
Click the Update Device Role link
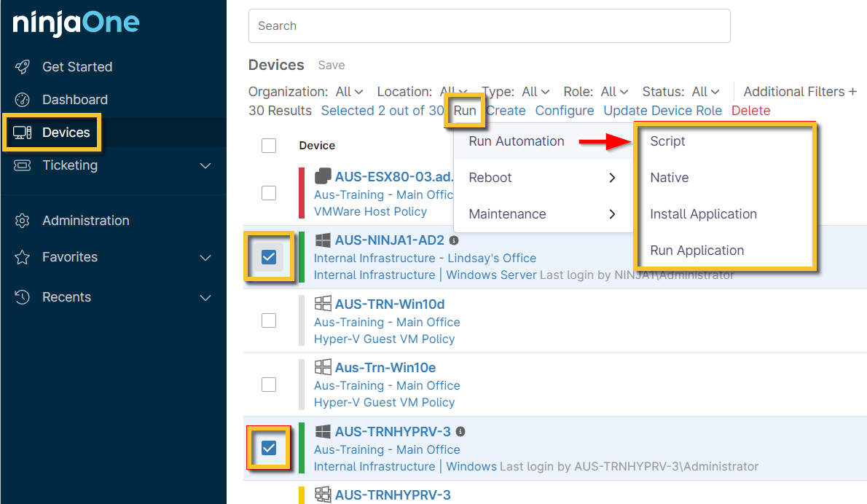(662, 111)
